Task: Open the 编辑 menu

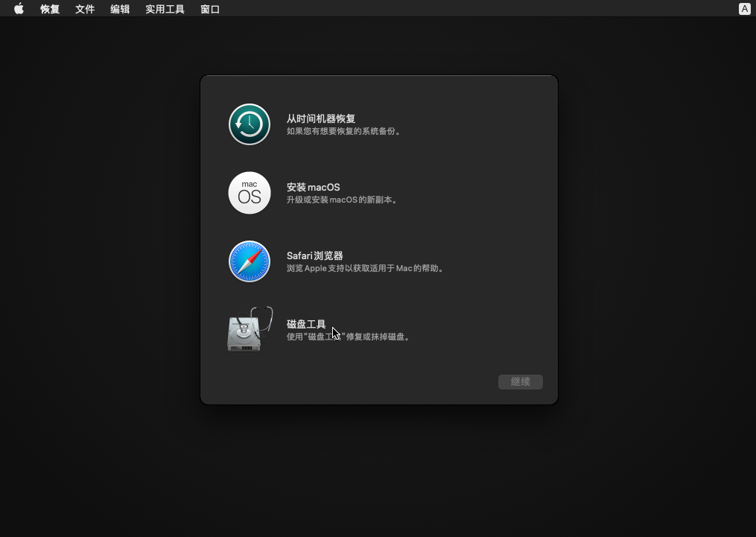Action: (x=120, y=9)
